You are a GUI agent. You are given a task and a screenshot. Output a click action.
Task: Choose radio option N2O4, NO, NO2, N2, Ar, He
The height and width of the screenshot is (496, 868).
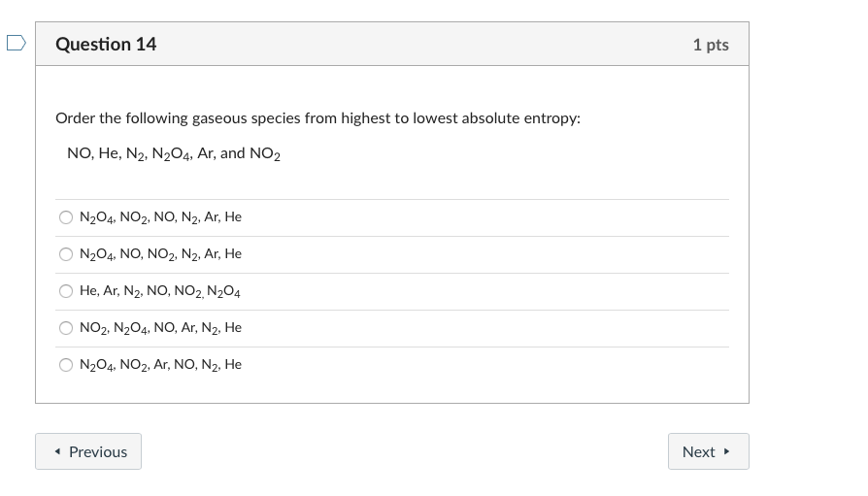pos(66,254)
